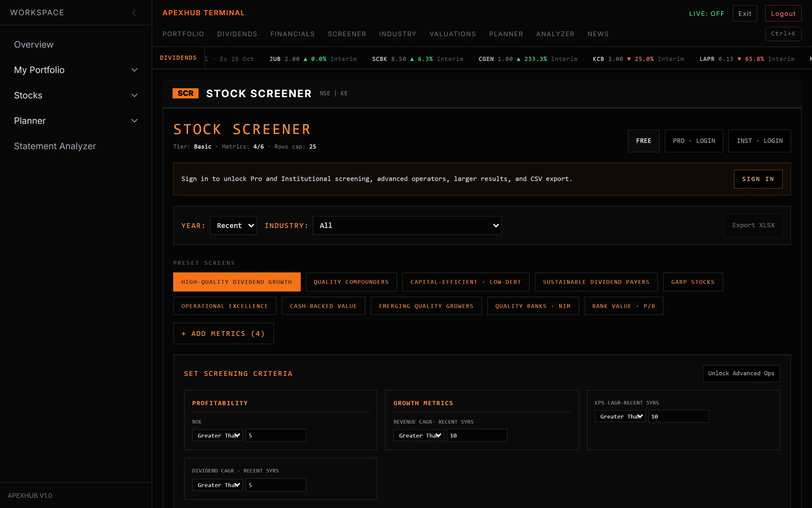812x508 pixels.
Task: Click + Add Metrics (4)
Action: (223, 334)
